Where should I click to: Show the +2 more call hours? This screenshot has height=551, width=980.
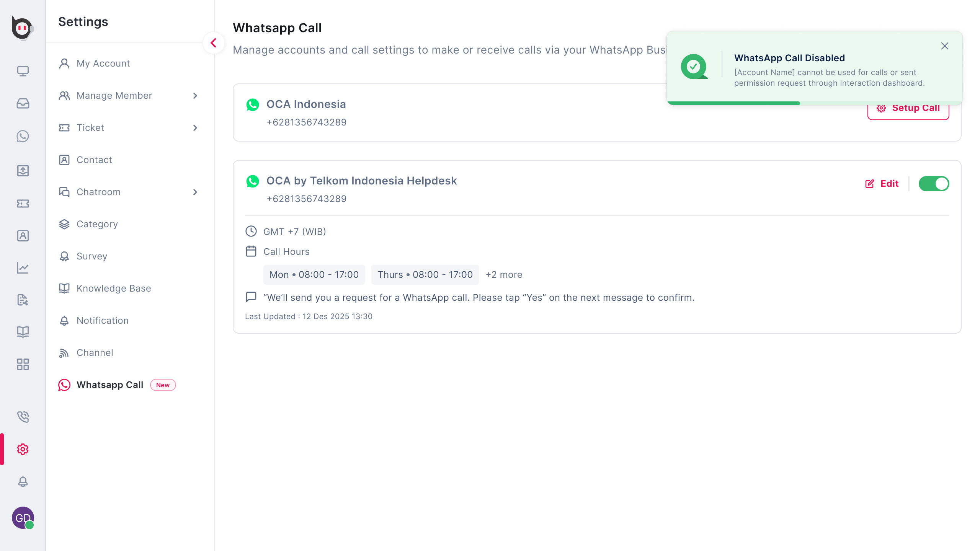coord(504,275)
